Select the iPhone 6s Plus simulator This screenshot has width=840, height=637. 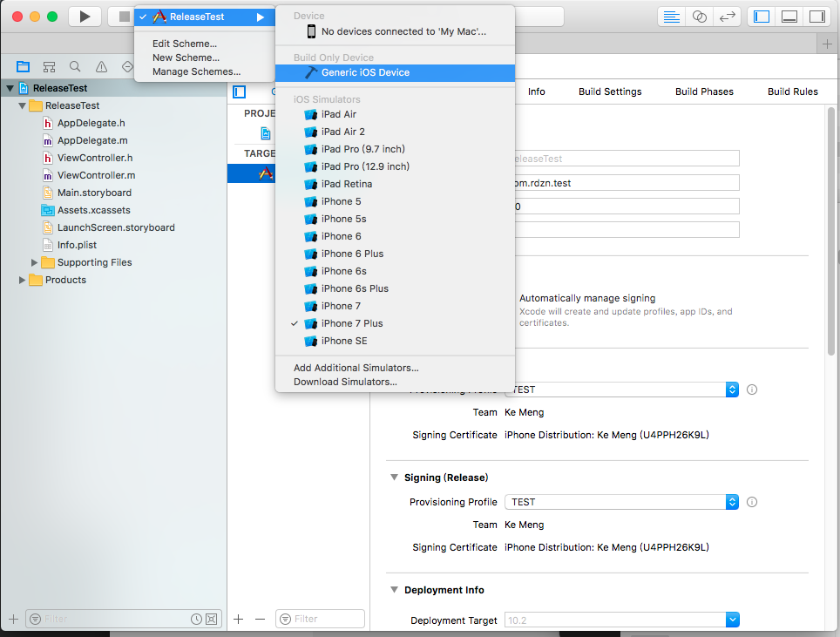pyautogui.click(x=395, y=288)
